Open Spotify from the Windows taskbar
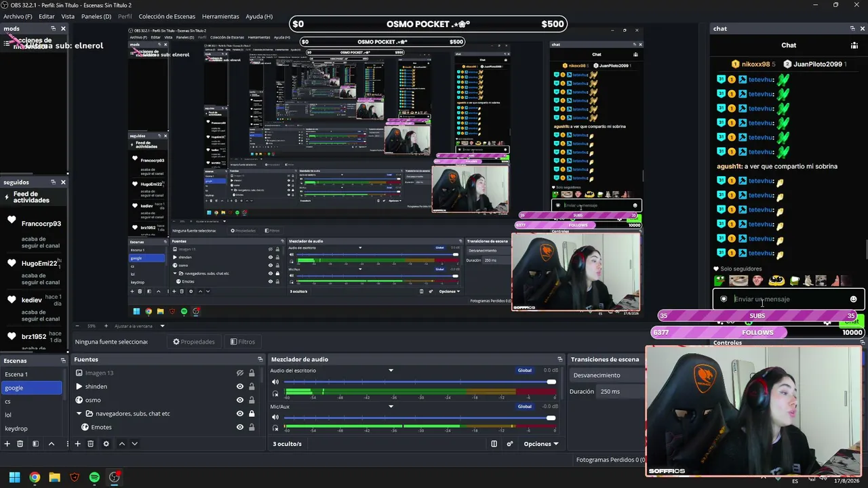Viewport: 868px width, 488px height. coord(94,477)
